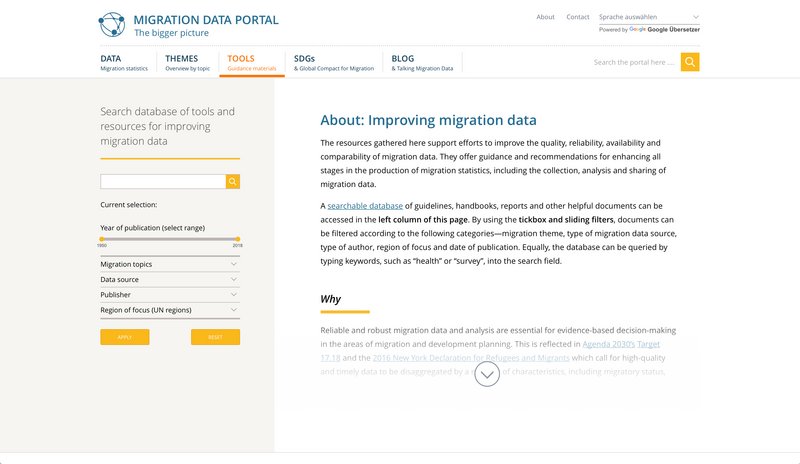Viewport: 800px width, 464px height.
Task: Click the Current selection label
Action: pyautogui.click(x=129, y=205)
